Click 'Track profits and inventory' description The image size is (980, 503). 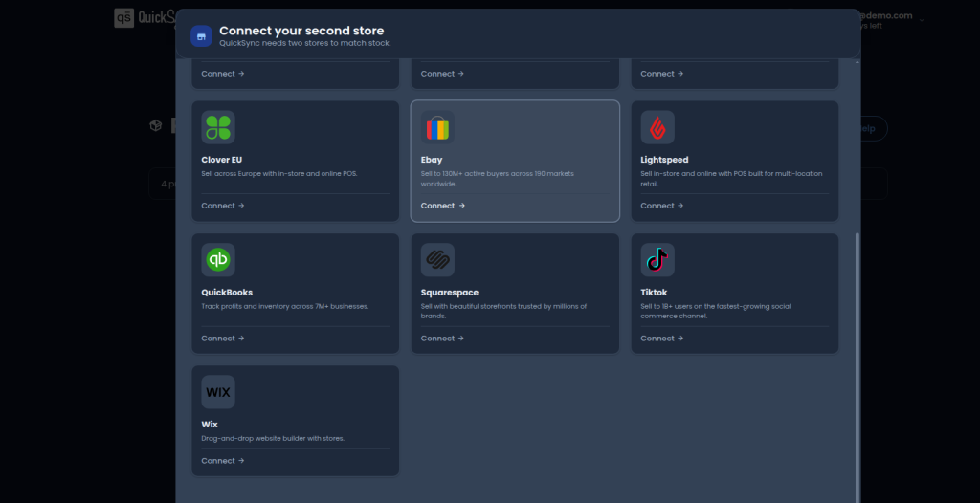click(x=284, y=306)
